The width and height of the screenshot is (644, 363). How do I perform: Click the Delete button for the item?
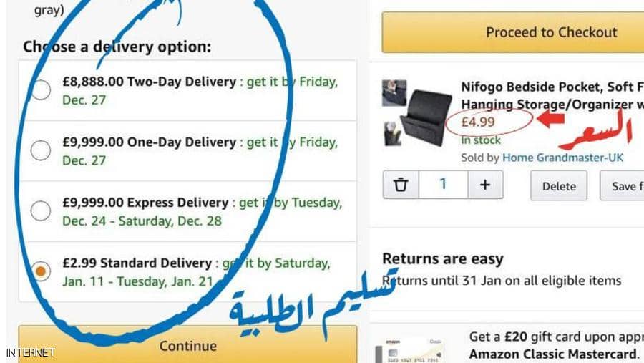click(559, 186)
